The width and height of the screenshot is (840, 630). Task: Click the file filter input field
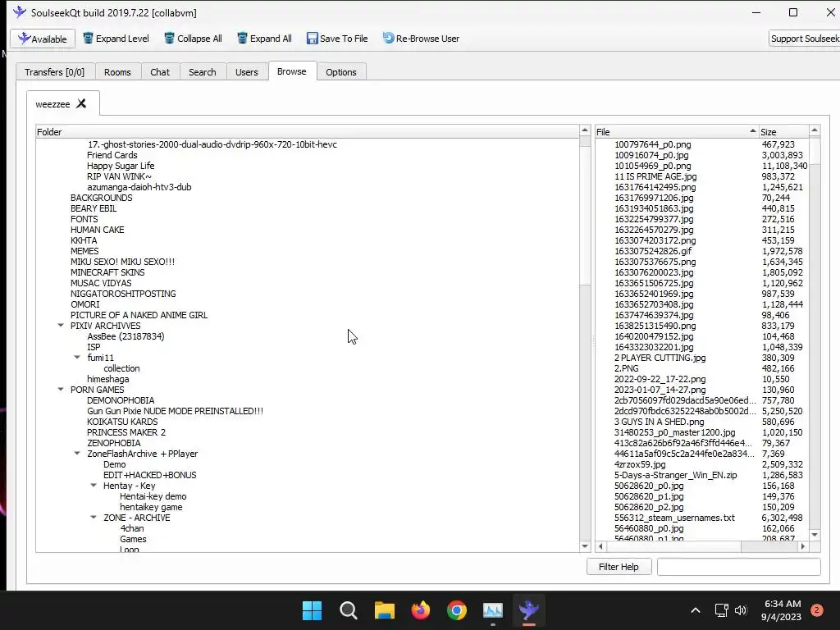739,566
